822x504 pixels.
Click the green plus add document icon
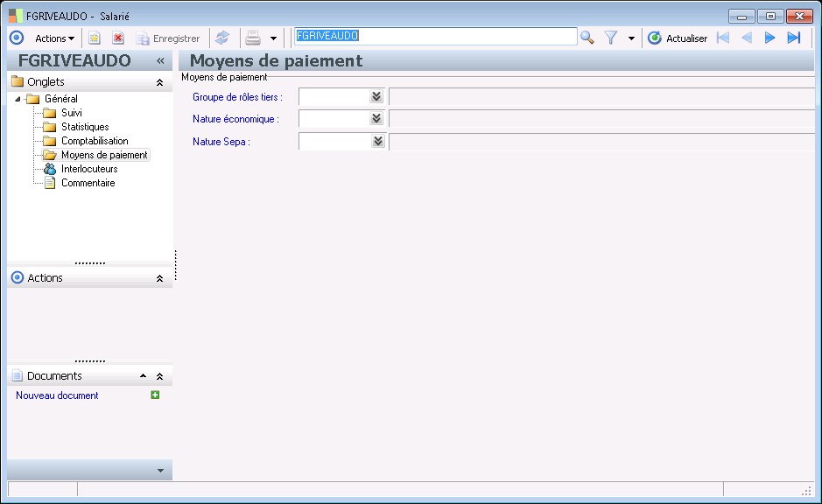(155, 395)
